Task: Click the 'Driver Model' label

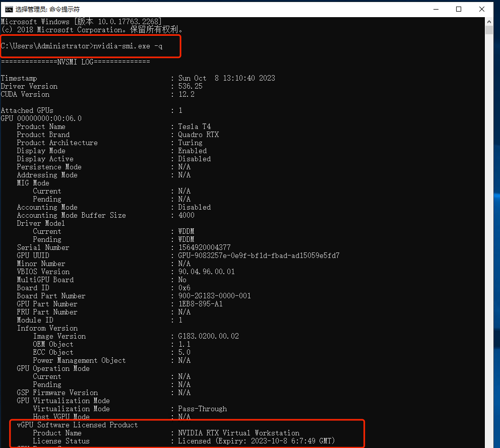Action: coord(41,224)
